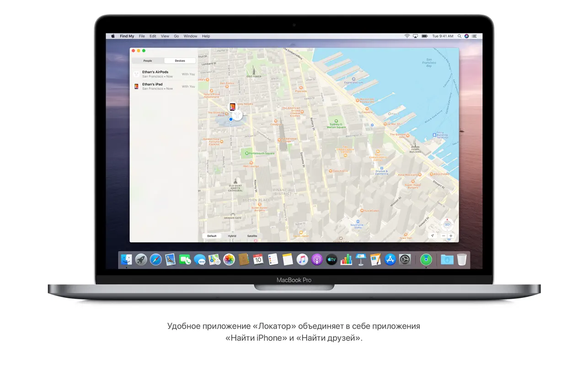Open Spotlight search from menu bar

460,36
